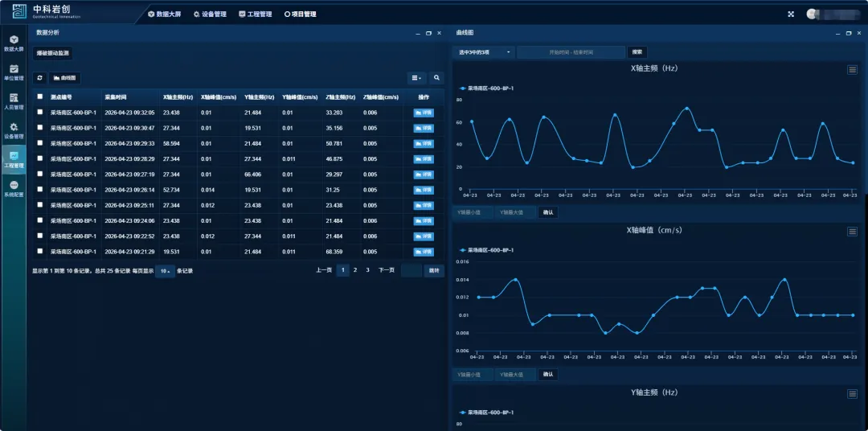Viewport: 868px width, 431px height.
Task: Click the 曲线图 button above the table
Action: point(64,78)
